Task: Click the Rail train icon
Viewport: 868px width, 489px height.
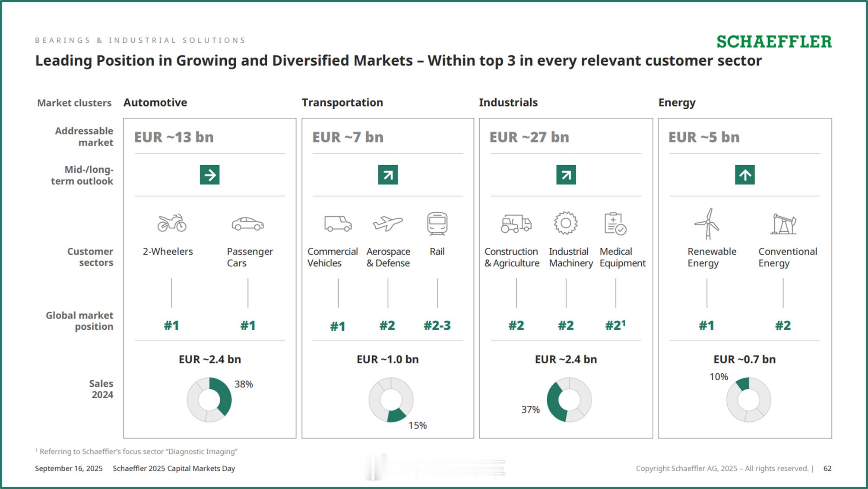Action: tap(437, 224)
